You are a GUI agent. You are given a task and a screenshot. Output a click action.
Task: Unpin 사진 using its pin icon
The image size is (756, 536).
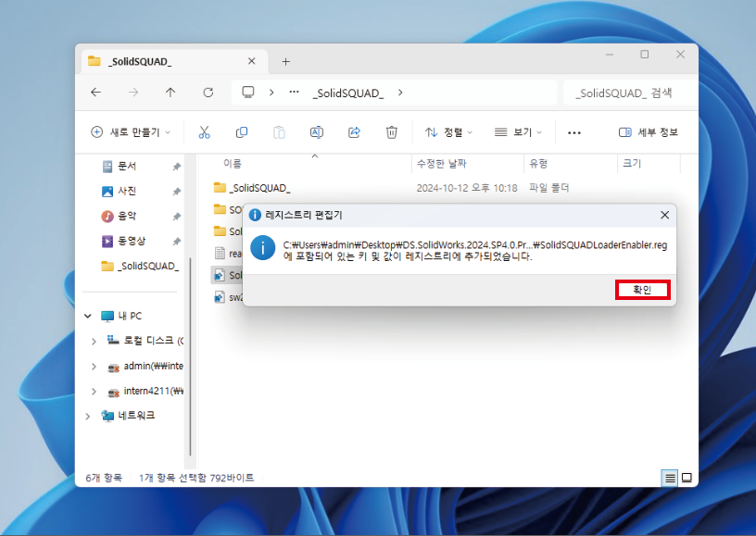click(x=176, y=192)
